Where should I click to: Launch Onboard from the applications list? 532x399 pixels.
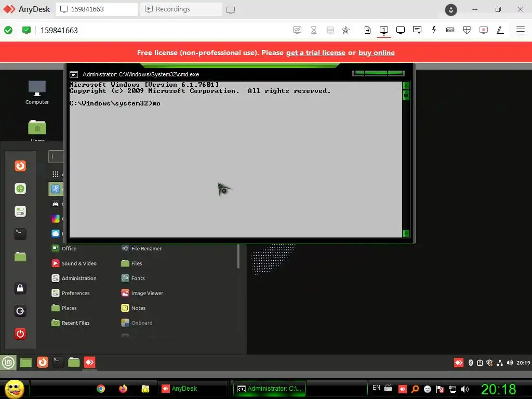coord(137,323)
